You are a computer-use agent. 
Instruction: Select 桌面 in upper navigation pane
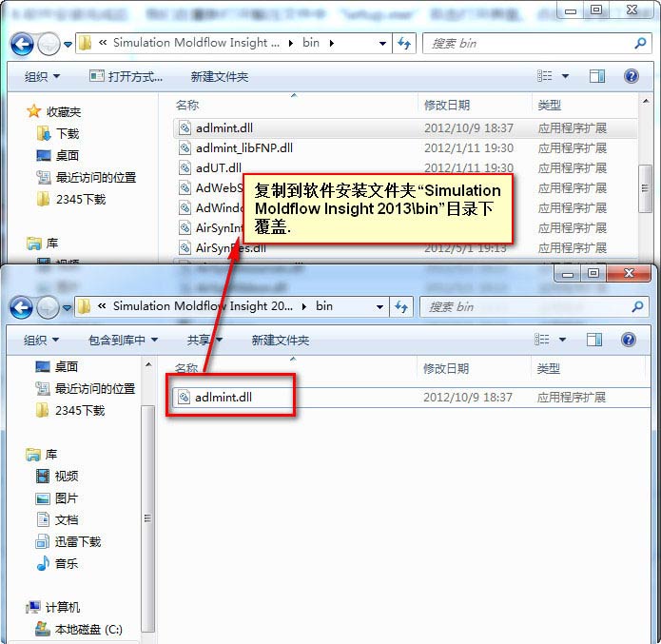(58, 156)
